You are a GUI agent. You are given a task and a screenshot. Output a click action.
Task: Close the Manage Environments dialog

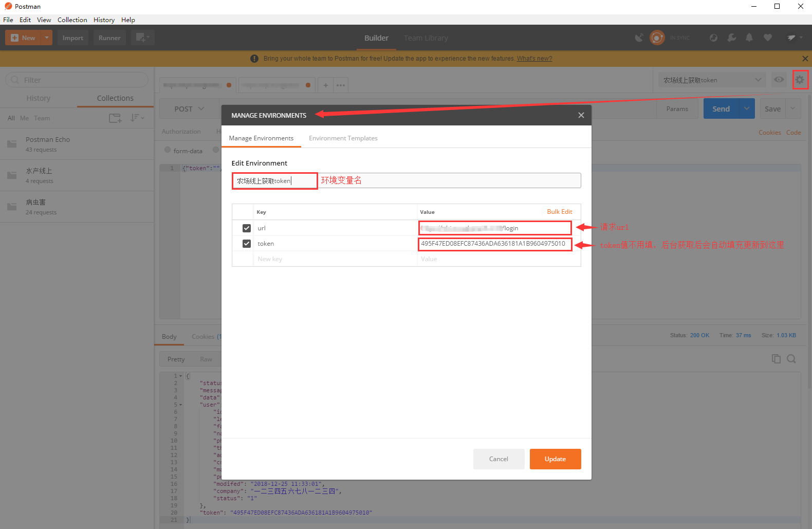[x=581, y=115]
